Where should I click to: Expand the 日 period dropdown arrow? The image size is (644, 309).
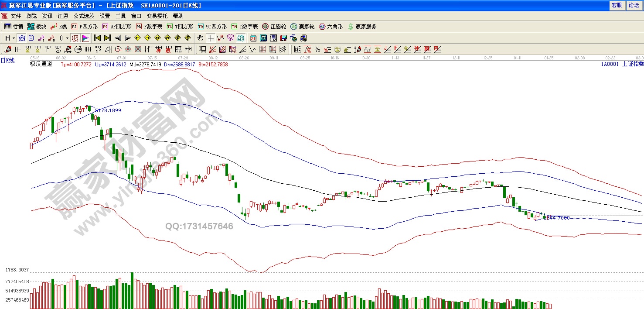(x=14, y=38)
